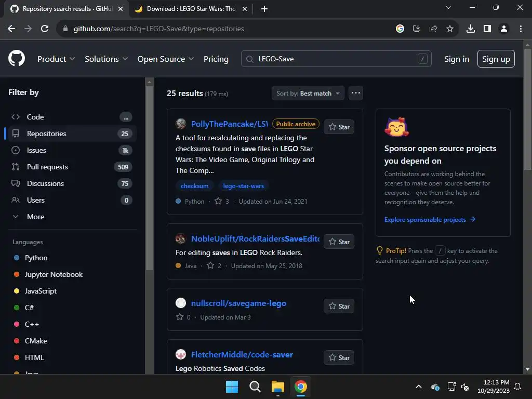
Task: Expand the Product dropdown menu
Action: [x=56, y=59]
